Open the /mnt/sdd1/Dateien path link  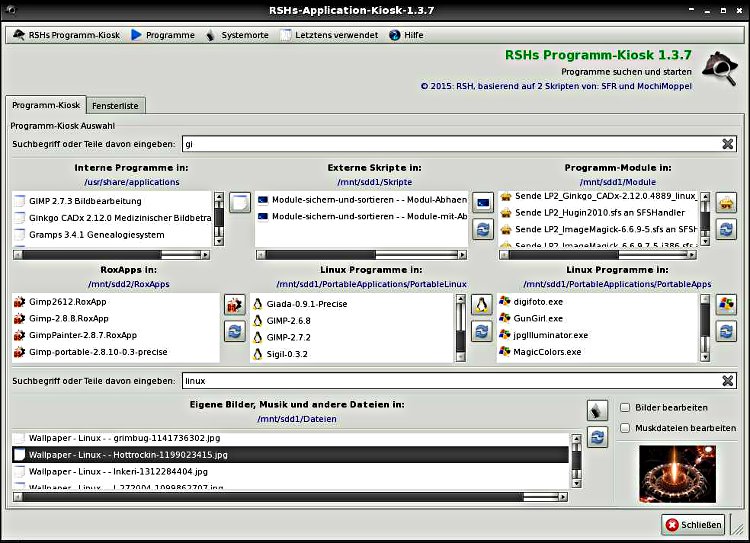tap(297, 419)
